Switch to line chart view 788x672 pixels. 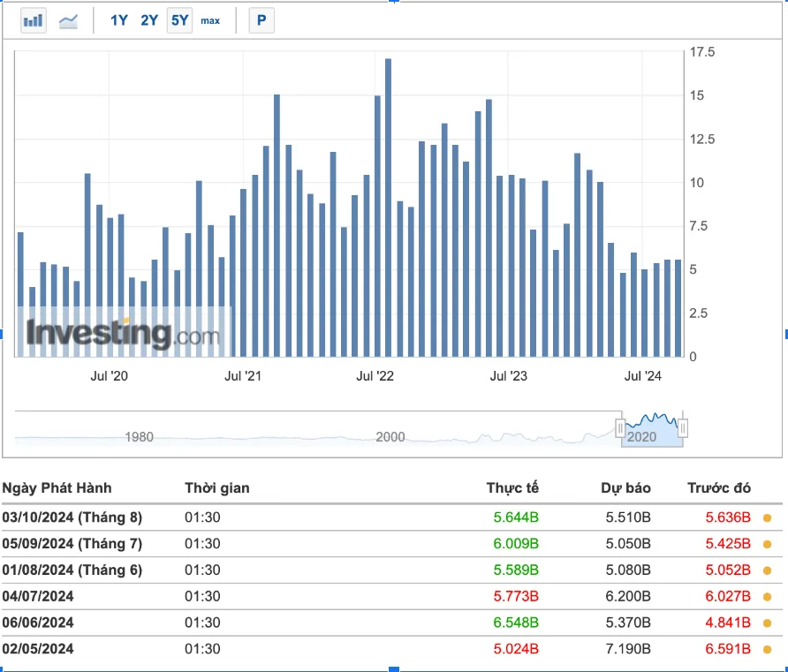68,20
